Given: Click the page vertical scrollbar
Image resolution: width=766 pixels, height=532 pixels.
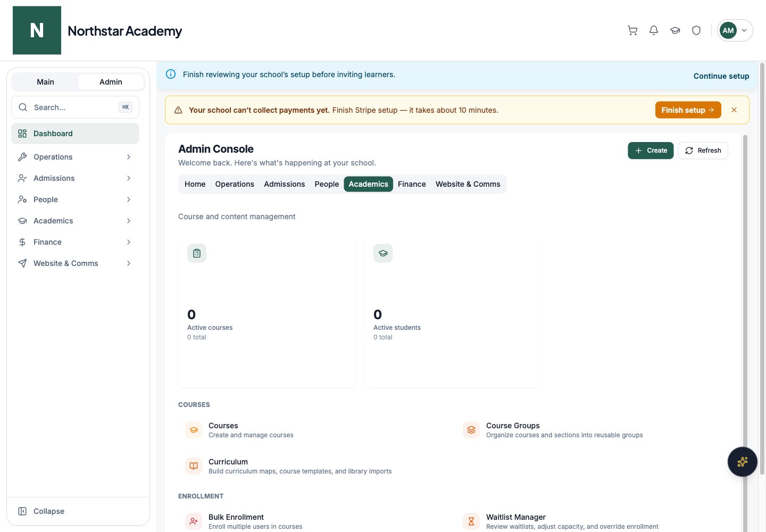Looking at the screenshot, I should pyautogui.click(x=762, y=269).
